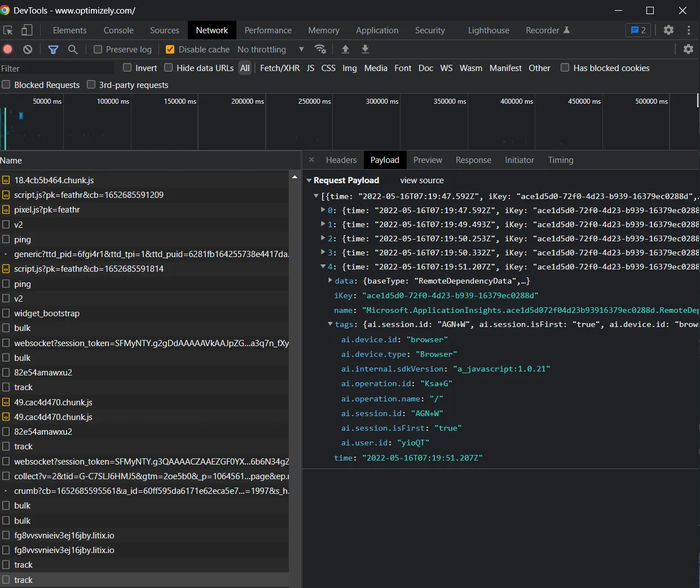Screen dimensions: 700x588
Task: Collapse the tags node
Action: tap(331, 324)
